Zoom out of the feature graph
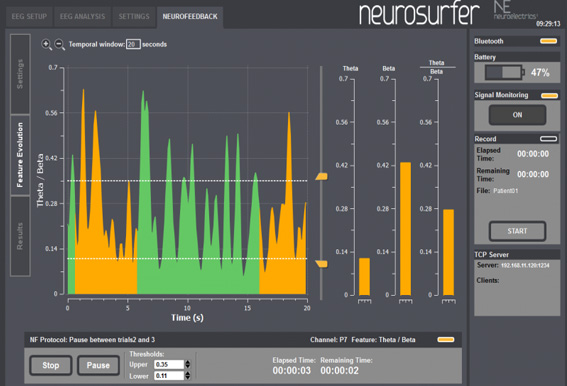This screenshot has height=386, width=567. coord(60,44)
